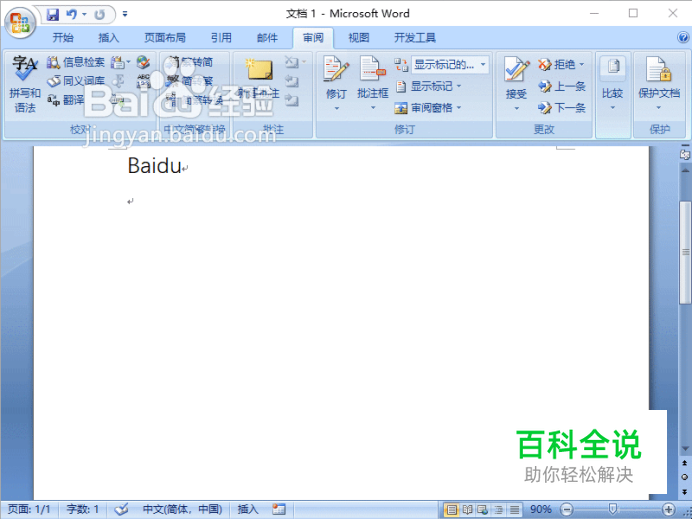Click the macro recording icon in status bar
Image resolution: width=692 pixels, height=519 pixels.
coord(278,509)
